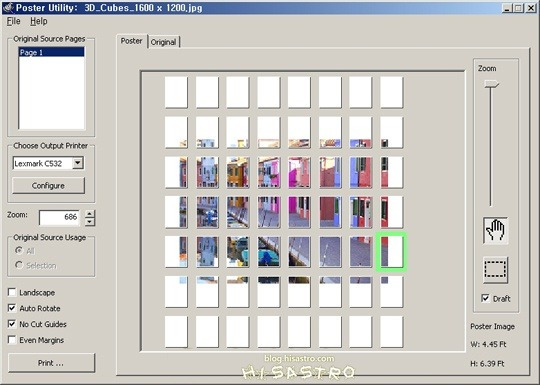Minimize the Poster Utility window

click(506, 8)
